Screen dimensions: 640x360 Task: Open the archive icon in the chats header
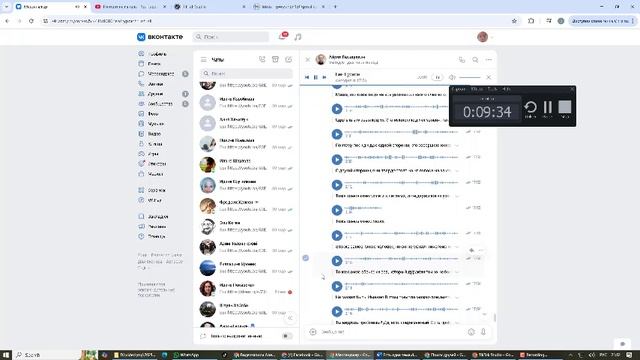pos(276,60)
